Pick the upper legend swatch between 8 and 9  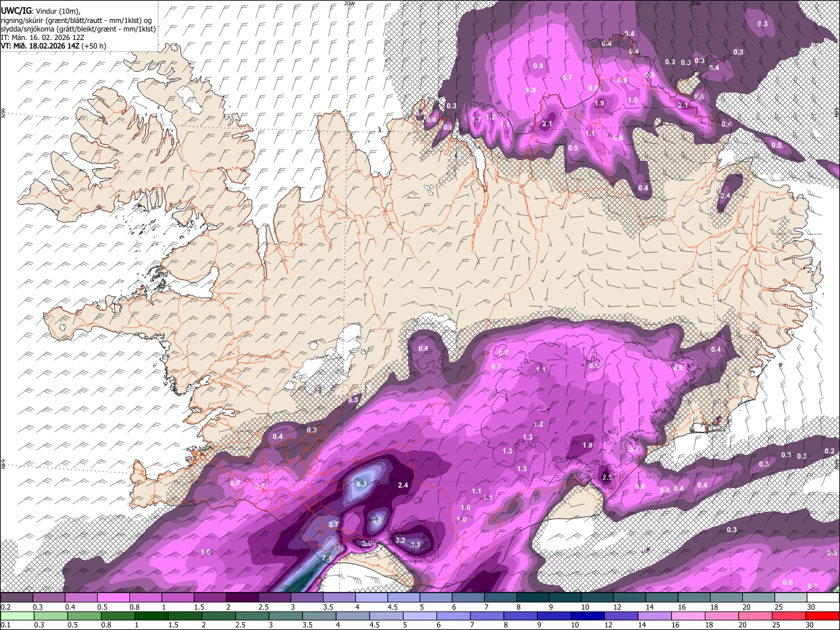[533, 598]
